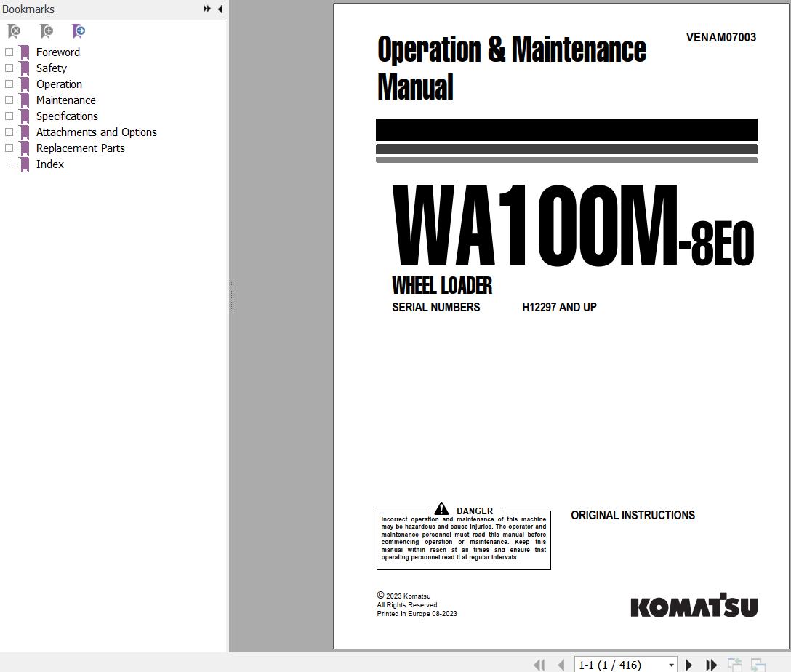The height and width of the screenshot is (672, 791).
Task: Click the Komatsu logo on the cover page
Action: (x=694, y=605)
